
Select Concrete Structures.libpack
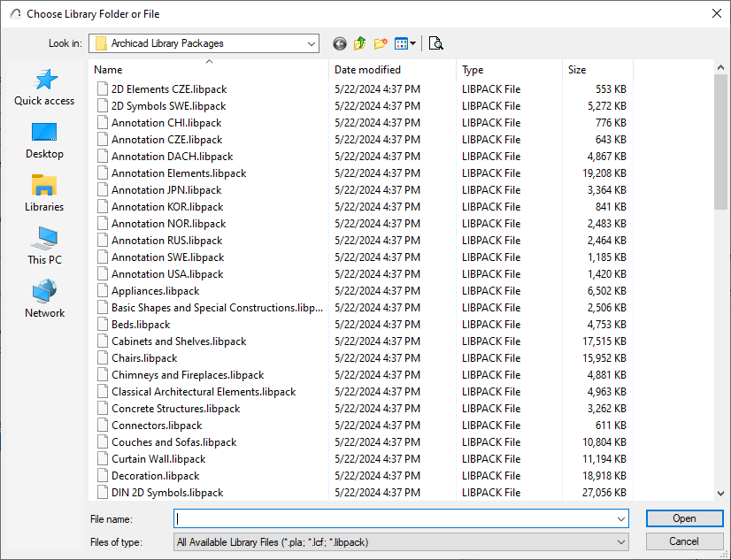click(175, 409)
